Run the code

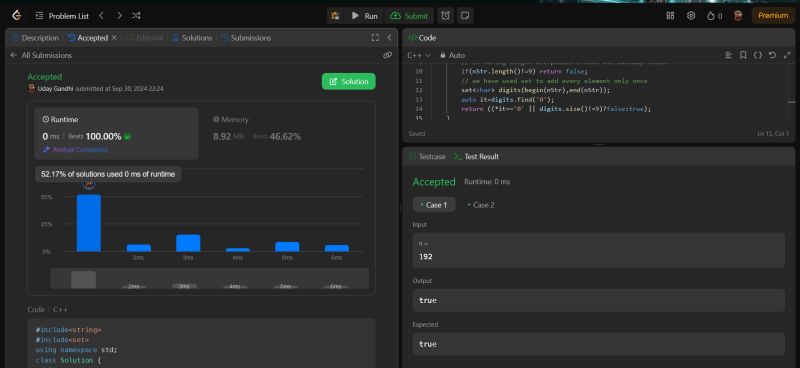pos(364,16)
